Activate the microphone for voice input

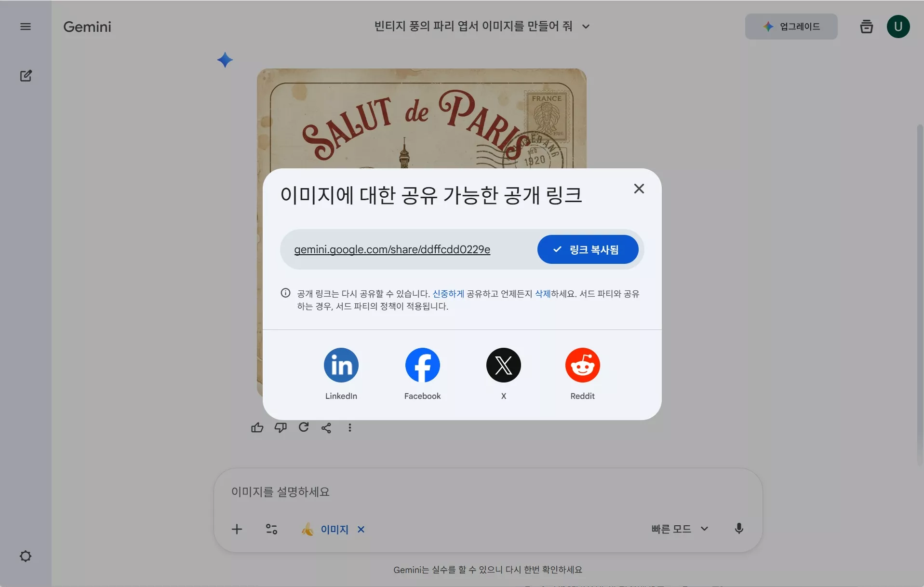pyautogui.click(x=739, y=529)
